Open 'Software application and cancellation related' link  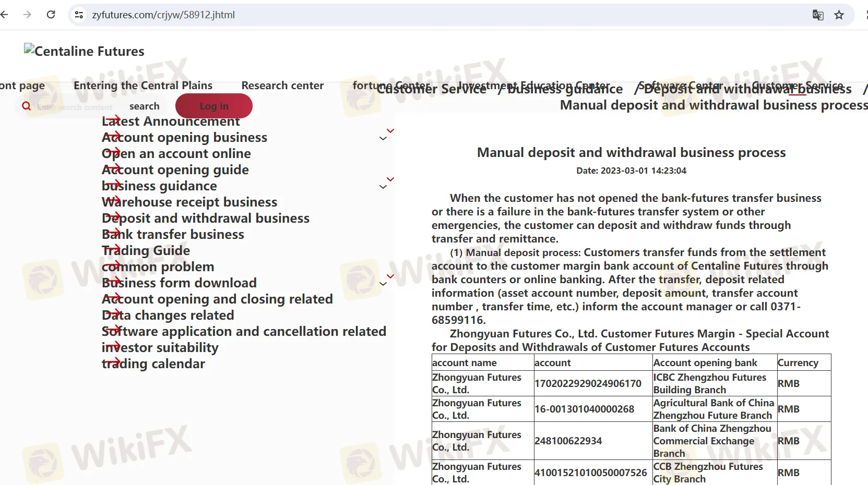244,331
